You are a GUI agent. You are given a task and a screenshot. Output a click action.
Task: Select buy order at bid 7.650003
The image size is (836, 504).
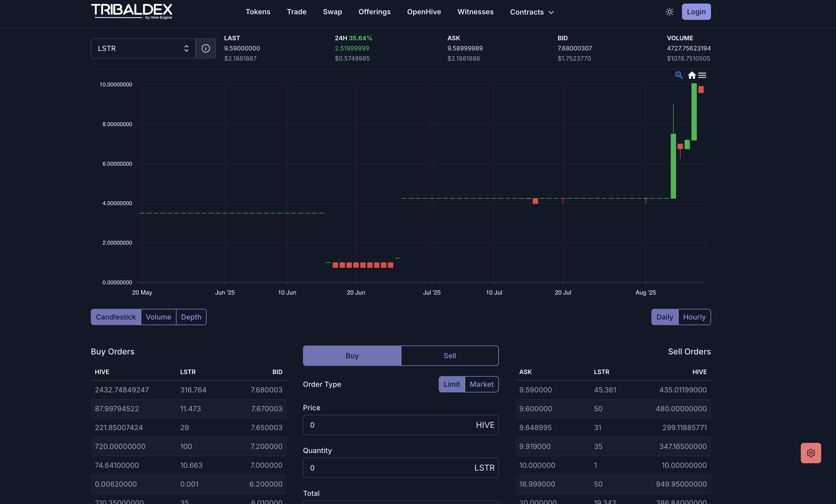tap(189, 427)
